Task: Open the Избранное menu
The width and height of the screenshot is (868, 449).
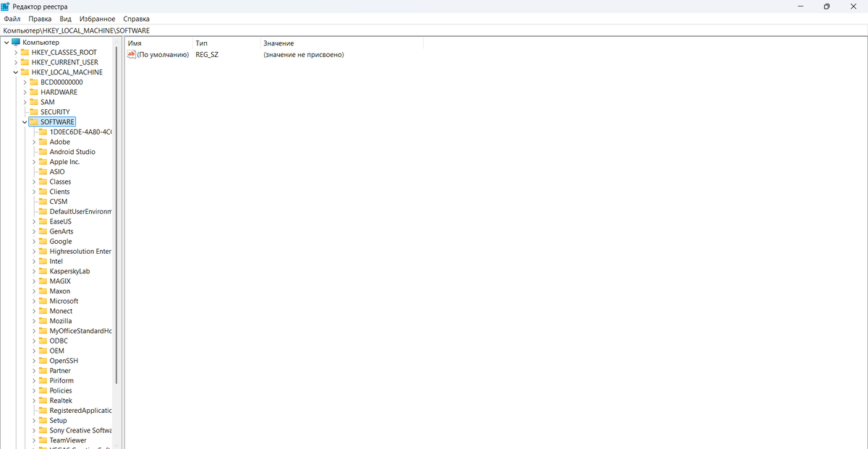Action: pyautogui.click(x=98, y=19)
